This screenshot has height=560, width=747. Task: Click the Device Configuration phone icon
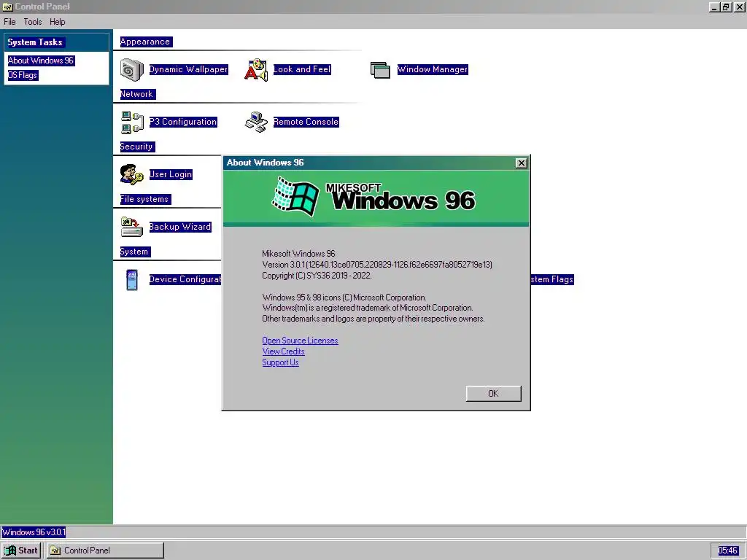point(132,280)
